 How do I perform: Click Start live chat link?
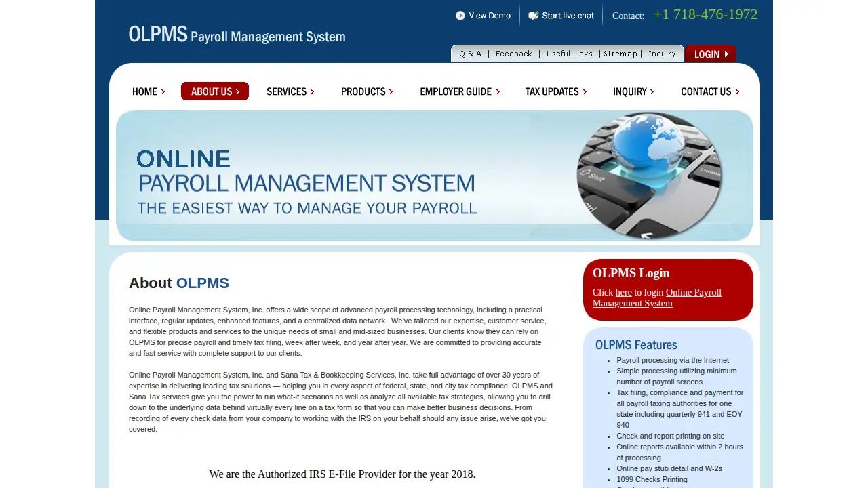pos(568,16)
